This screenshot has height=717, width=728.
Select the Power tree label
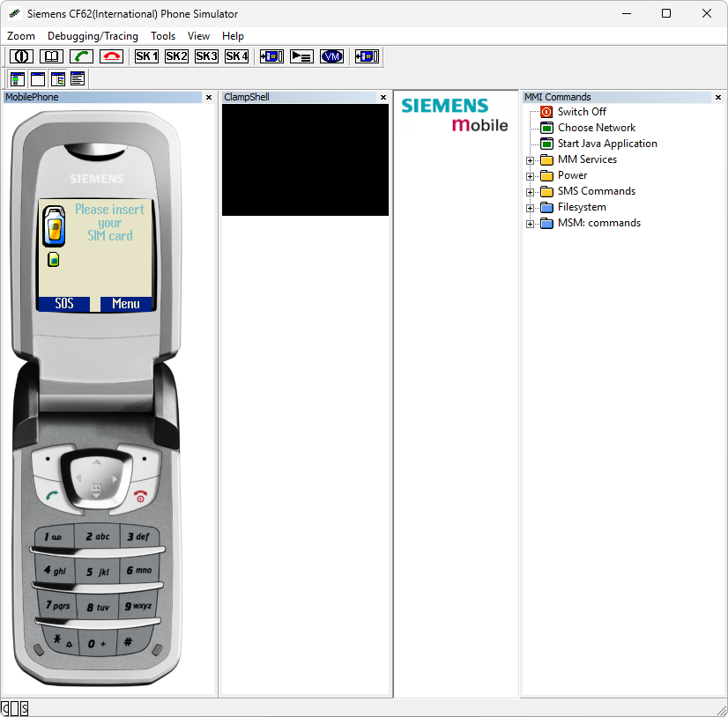[573, 175]
